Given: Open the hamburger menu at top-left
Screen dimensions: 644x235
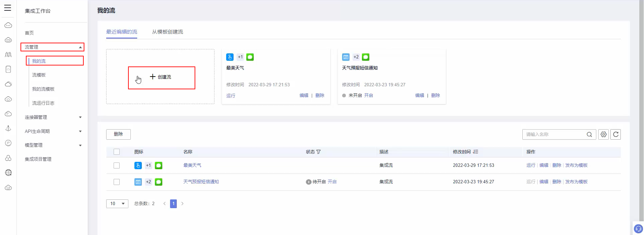Looking at the screenshot, I should [8, 8].
